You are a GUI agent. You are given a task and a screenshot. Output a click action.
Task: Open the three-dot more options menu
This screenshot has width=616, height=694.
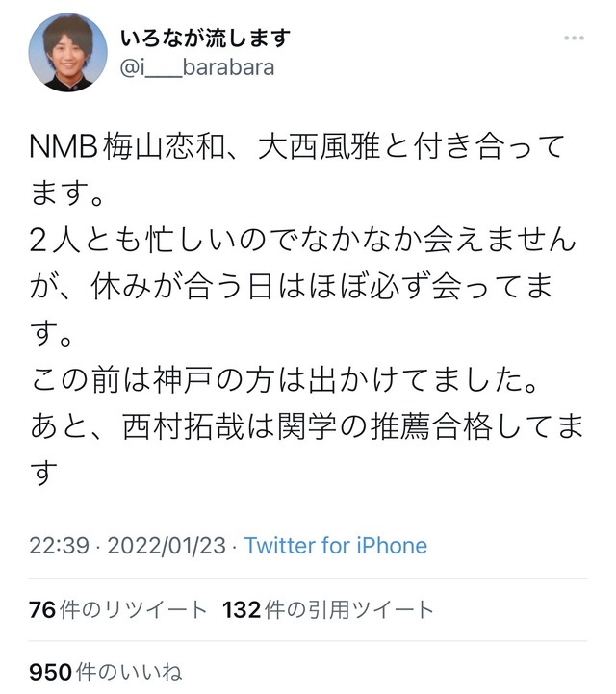pos(574,39)
